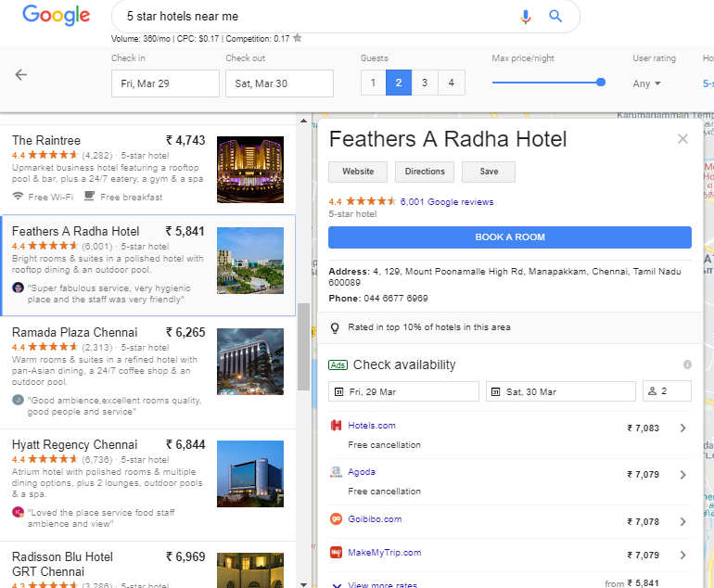714x588 pixels.
Task: Click the Google logo
Action: (x=56, y=16)
